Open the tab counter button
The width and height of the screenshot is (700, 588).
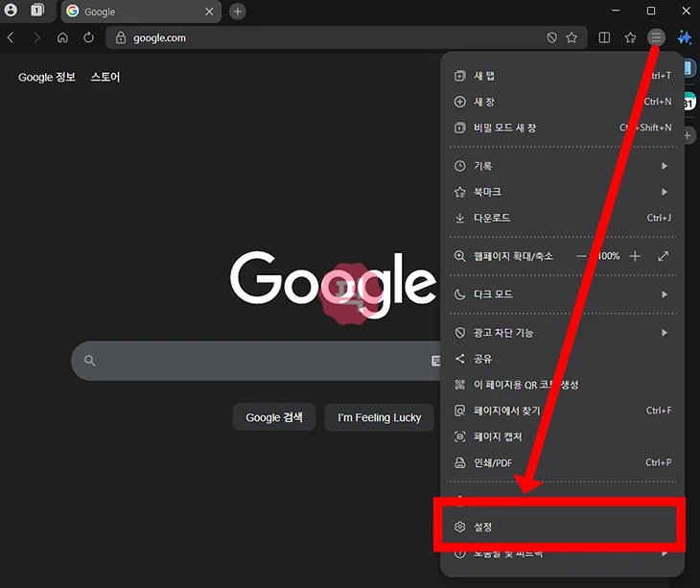click(x=37, y=11)
